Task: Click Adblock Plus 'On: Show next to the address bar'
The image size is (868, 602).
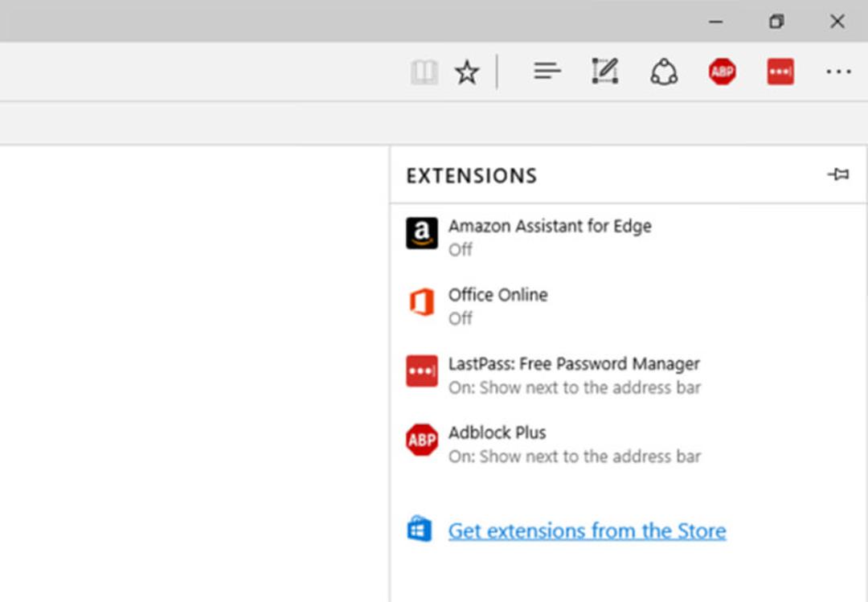Action: click(575, 457)
